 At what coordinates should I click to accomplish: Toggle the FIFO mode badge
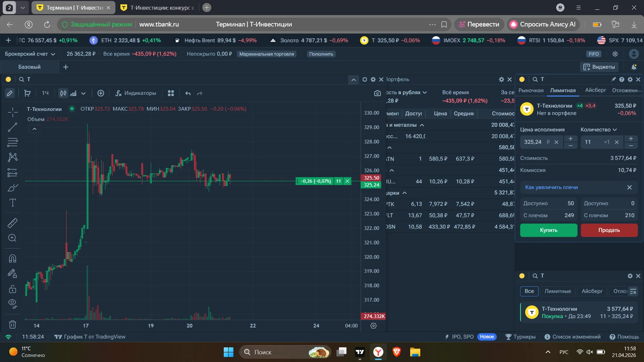[x=593, y=54]
